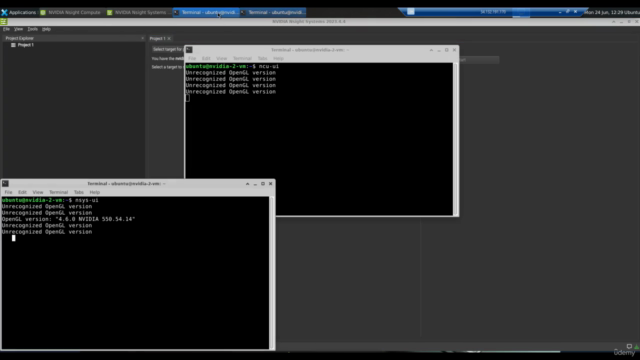Open the Tools menu in Nsight Systems
Viewport: 640px width, 360px height.
click(x=32, y=29)
